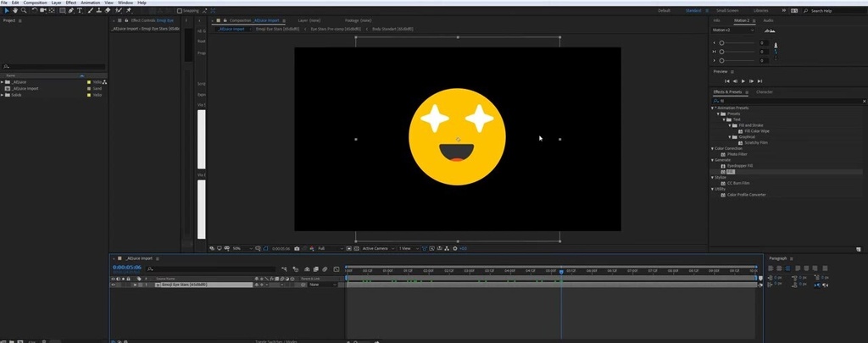Collapse the Animation Presets tree group
Viewport: 868px width, 343px height.
(712, 108)
